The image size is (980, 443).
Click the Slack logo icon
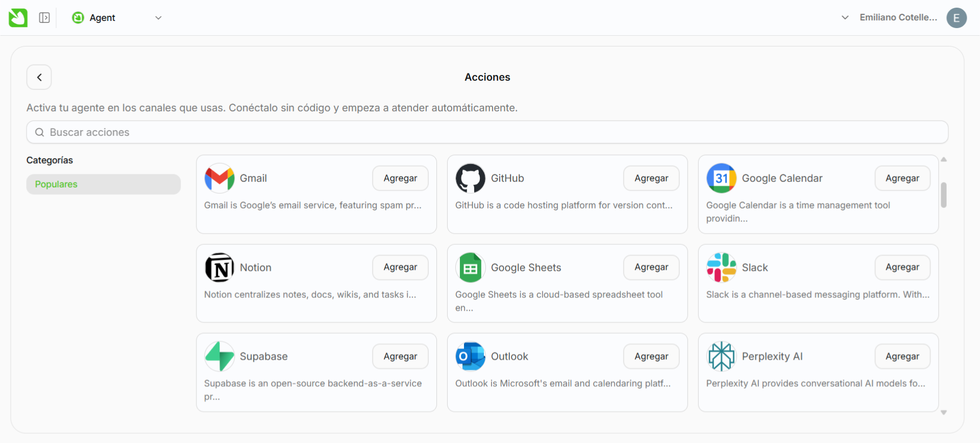coord(721,268)
